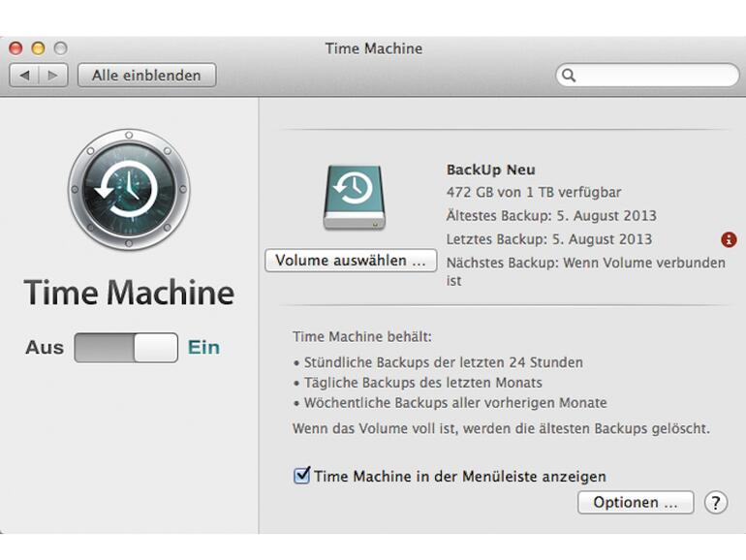This screenshot has height=560, width=746.
Task: Click the Aus label
Action: [x=45, y=347]
